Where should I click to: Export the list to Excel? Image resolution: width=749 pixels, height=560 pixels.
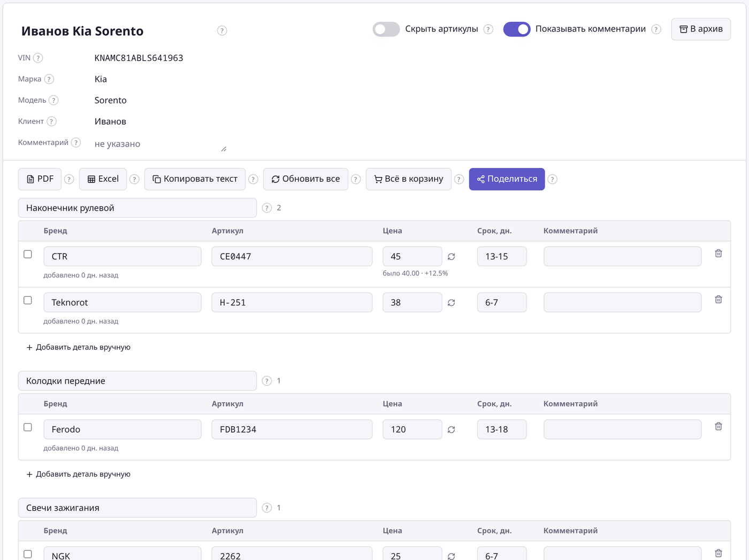tap(103, 179)
